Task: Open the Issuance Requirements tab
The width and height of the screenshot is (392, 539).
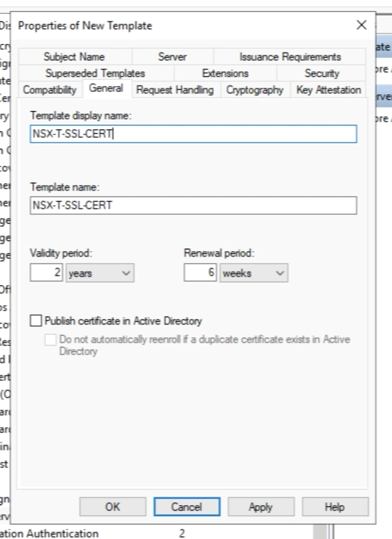Action: click(x=290, y=57)
